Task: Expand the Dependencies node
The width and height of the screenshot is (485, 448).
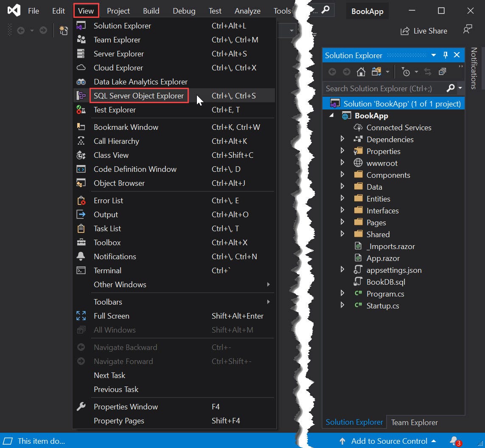Action: (x=343, y=139)
